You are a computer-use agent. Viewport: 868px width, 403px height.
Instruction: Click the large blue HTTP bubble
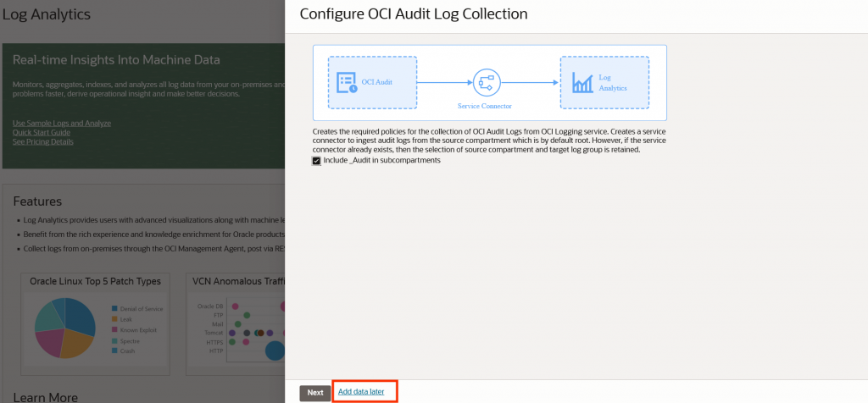click(275, 351)
